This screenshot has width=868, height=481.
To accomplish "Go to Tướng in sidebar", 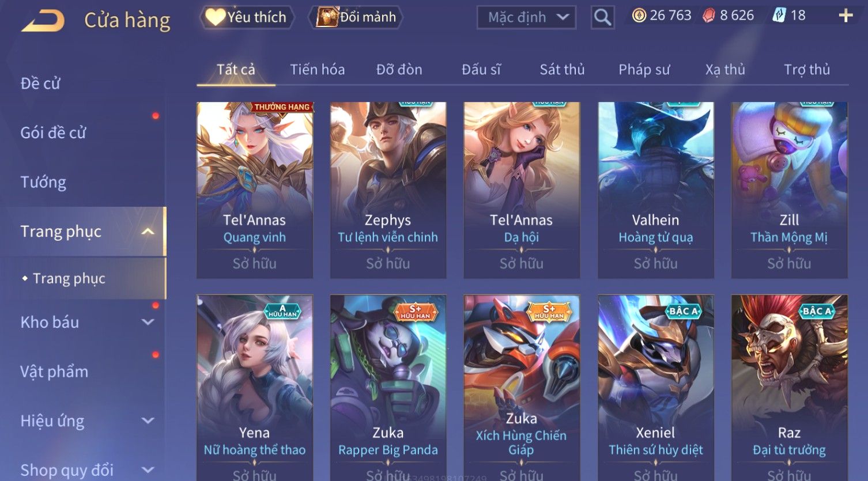I will click(43, 183).
